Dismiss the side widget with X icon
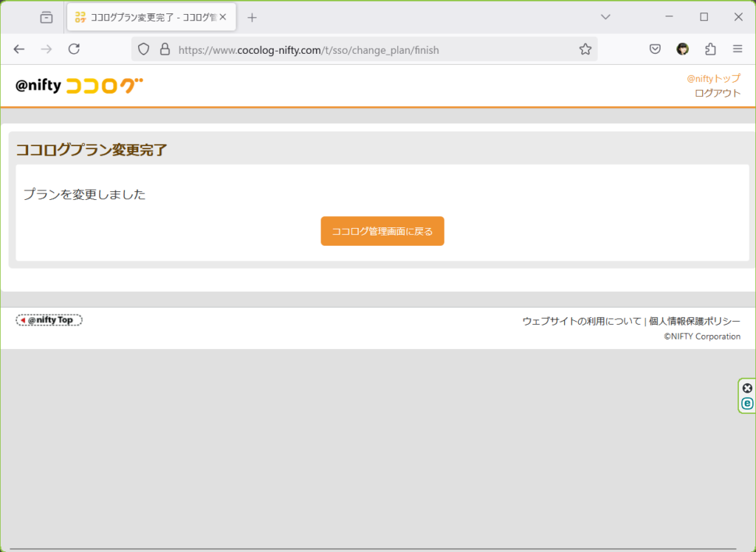The image size is (756, 552). click(x=747, y=388)
